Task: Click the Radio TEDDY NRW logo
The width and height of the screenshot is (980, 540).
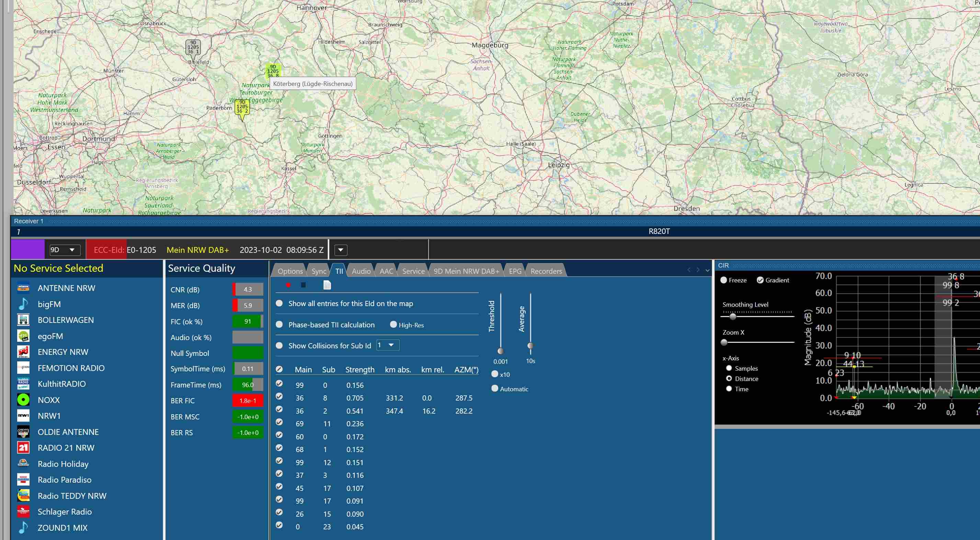Action: (x=23, y=495)
